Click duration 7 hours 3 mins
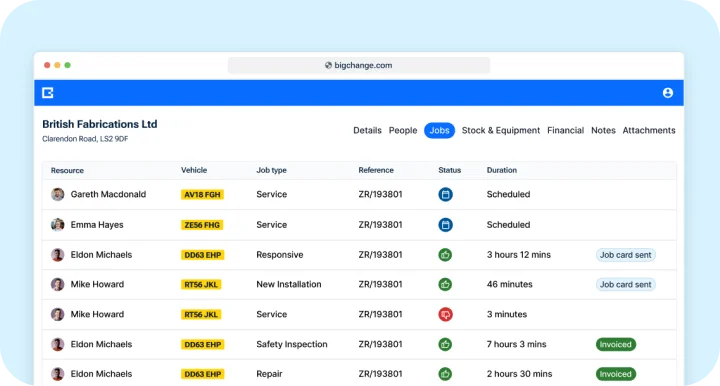Viewport: 720px width, 386px height. [517, 344]
